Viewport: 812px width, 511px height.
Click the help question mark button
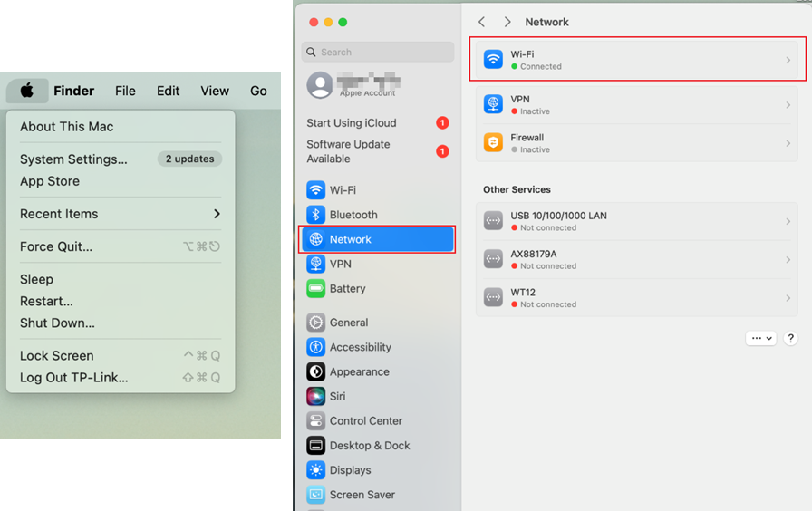[790, 338]
